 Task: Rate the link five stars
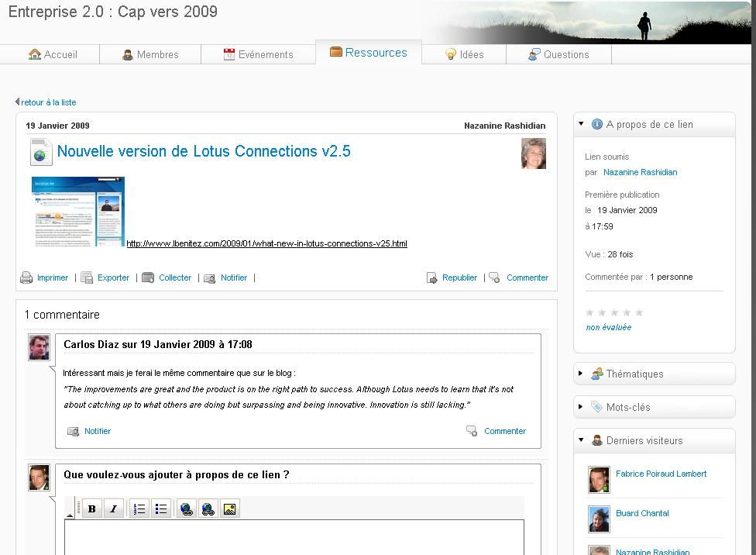(639, 312)
